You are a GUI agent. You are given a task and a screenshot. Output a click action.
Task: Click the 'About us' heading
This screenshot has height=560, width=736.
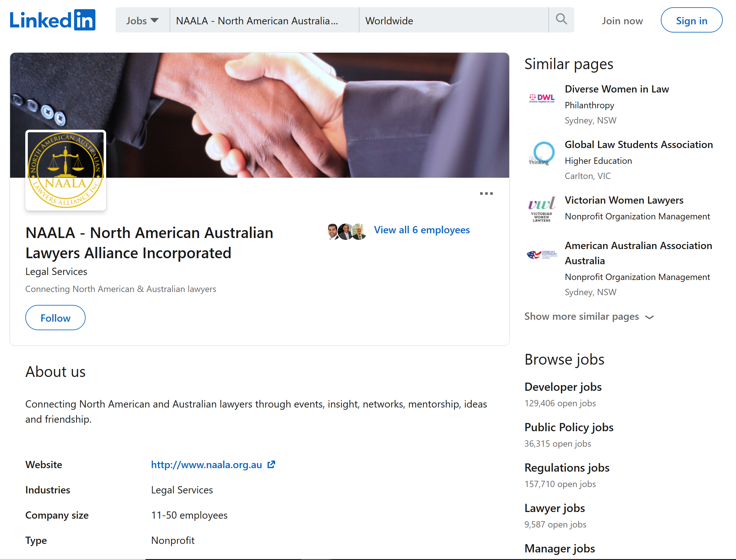55,372
